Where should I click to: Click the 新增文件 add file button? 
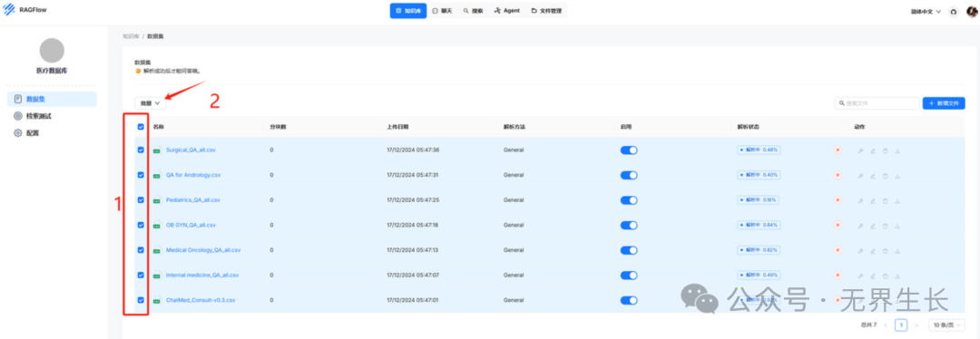(x=944, y=103)
